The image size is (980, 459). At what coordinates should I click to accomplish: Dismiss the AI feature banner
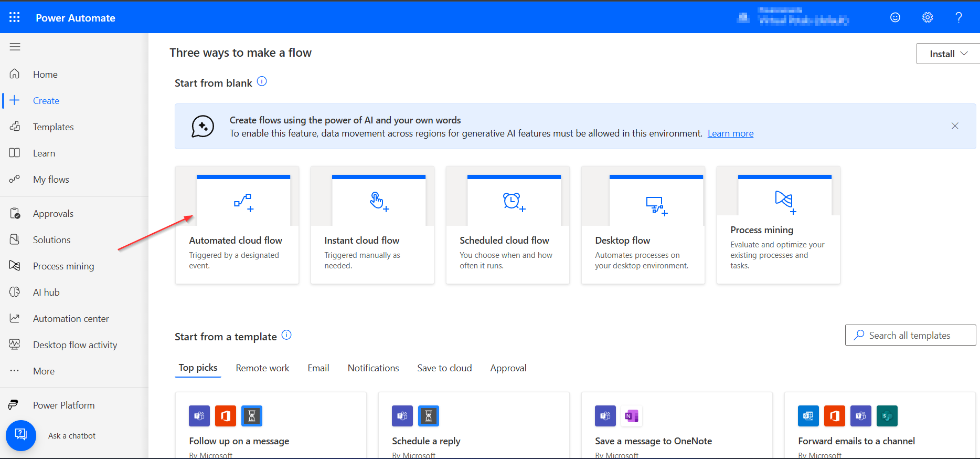click(x=955, y=126)
